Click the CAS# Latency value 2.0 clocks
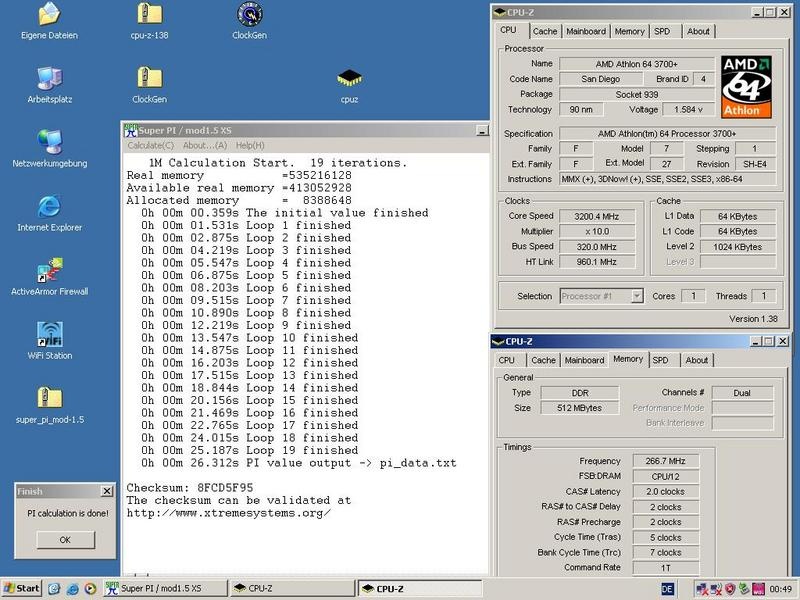 tap(665, 491)
